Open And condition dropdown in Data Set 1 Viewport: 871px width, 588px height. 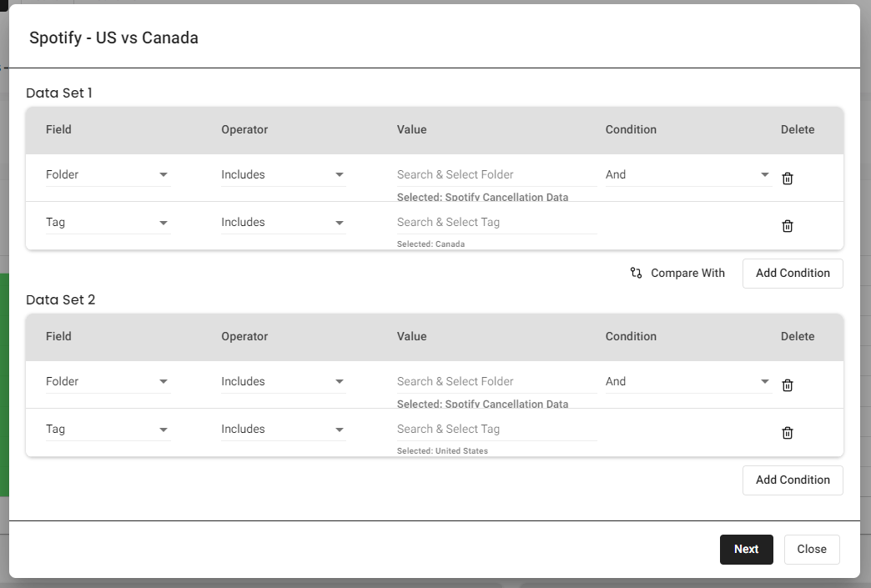coord(688,174)
